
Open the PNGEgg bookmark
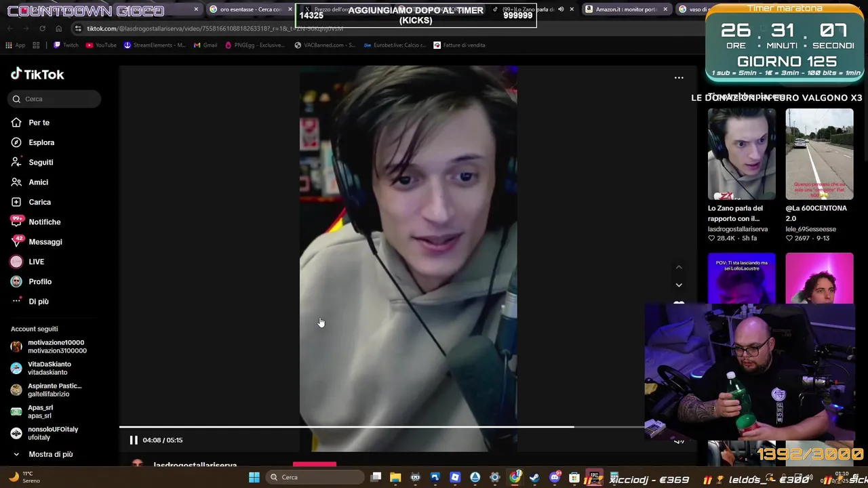(255, 45)
